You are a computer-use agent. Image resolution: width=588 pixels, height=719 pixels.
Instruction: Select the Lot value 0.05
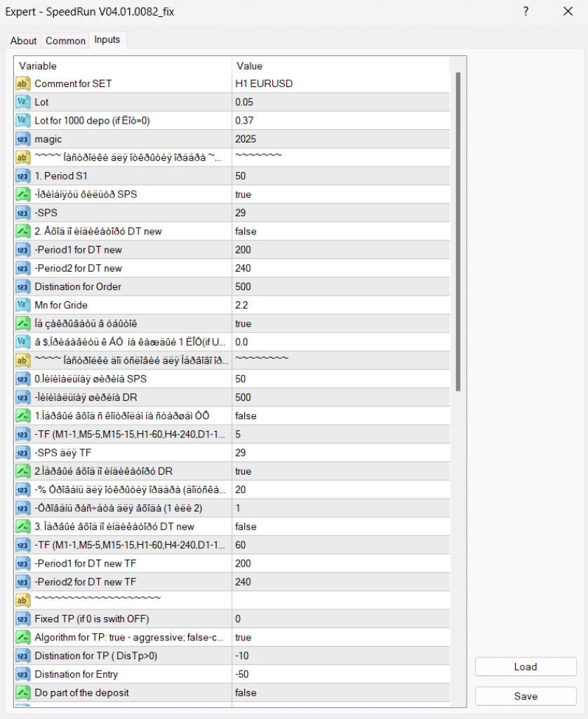click(341, 103)
